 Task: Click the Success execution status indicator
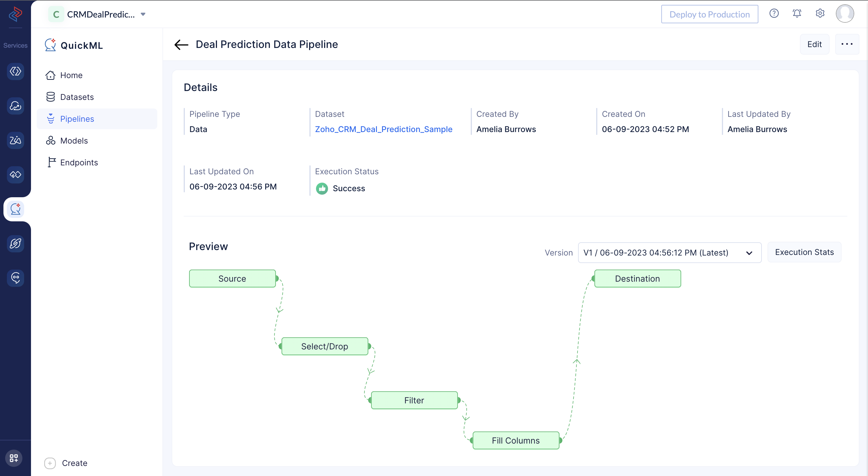coord(341,188)
